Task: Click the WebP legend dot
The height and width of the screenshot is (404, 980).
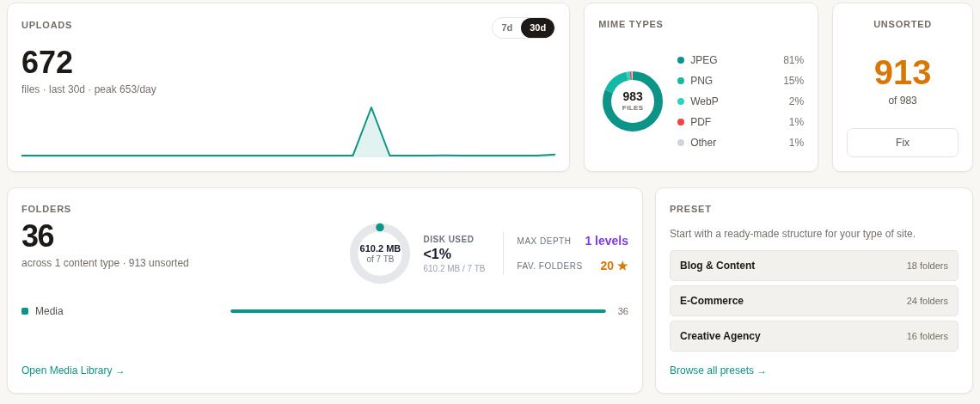Action: [x=681, y=101]
